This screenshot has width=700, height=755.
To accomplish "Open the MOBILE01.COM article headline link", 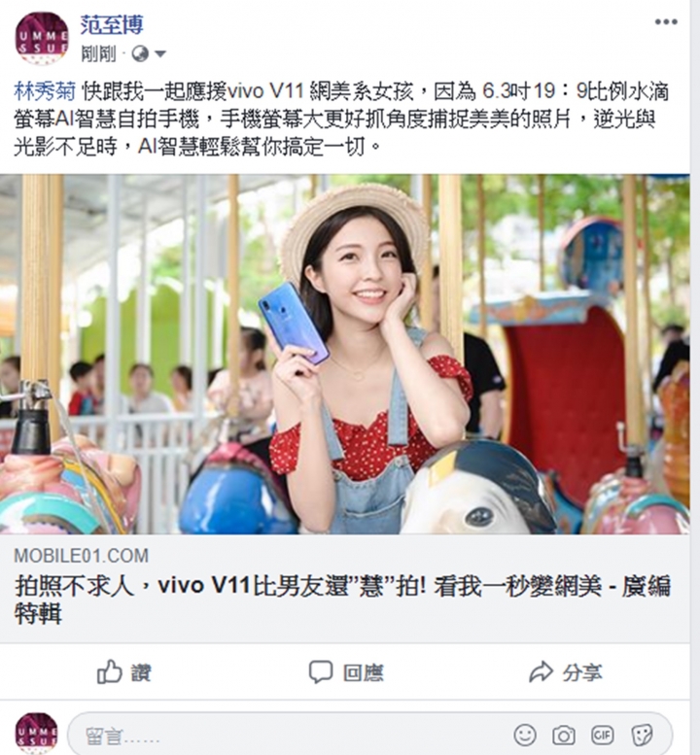I will (342, 600).
